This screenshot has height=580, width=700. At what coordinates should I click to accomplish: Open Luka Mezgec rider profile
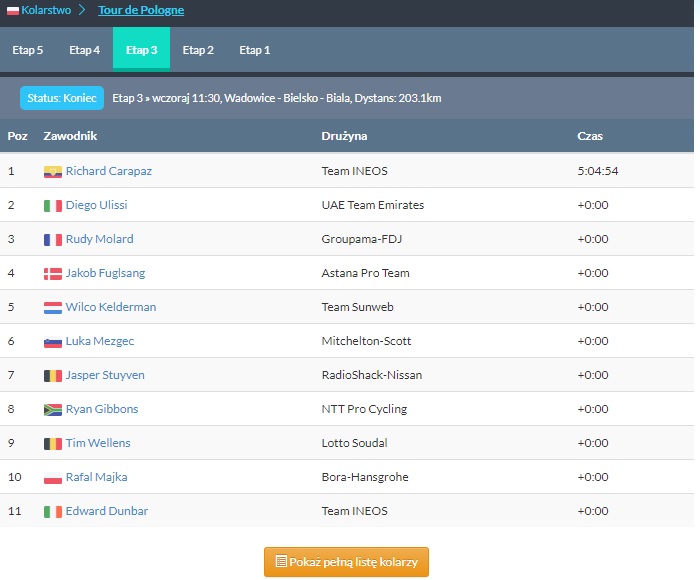100,341
